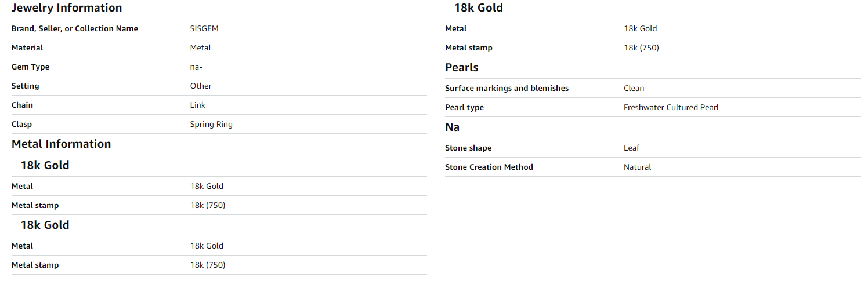The height and width of the screenshot is (281, 868).
Task: Click the Chain row label
Action: click(x=22, y=105)
